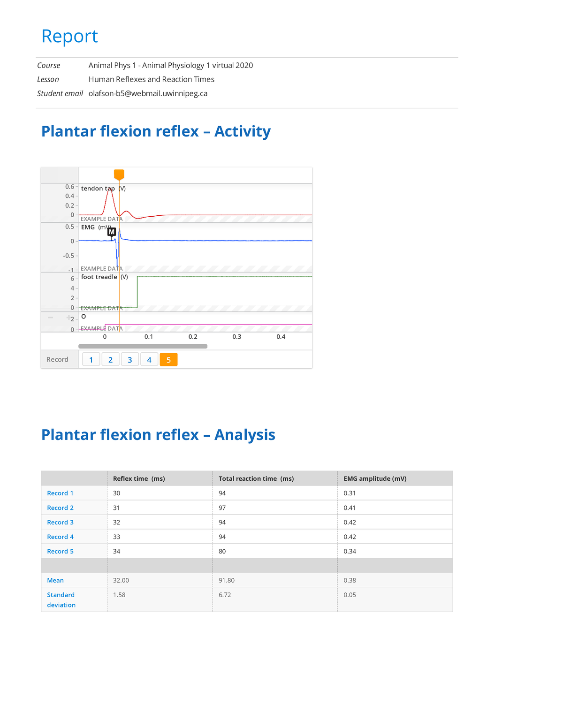Open Record 1 in the analysis table

pos(60,493)
